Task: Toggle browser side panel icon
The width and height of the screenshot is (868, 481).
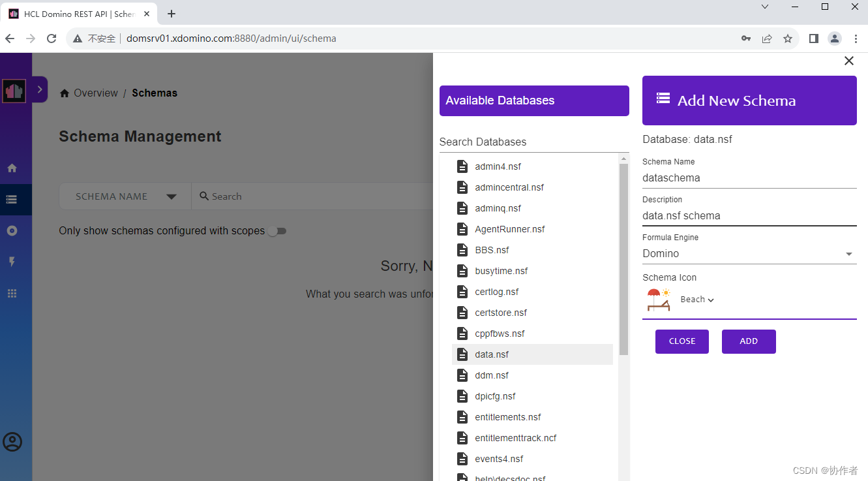Action: pyautogui.click(x=813, y=39)
